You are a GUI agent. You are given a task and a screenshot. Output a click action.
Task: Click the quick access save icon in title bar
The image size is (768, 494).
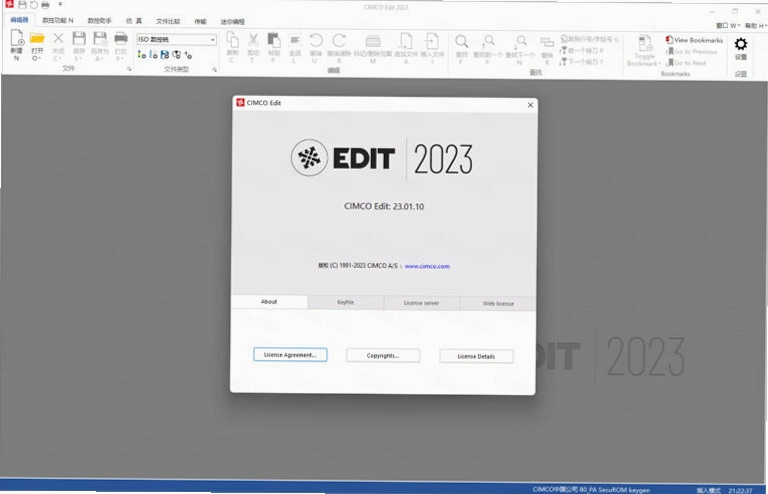[22, 4]
